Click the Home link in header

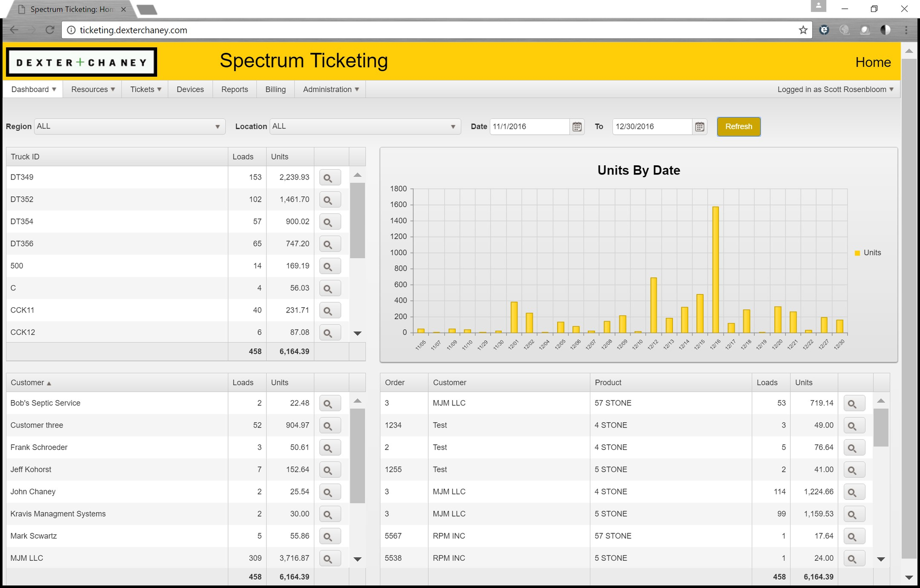click(x=873, y=62)
